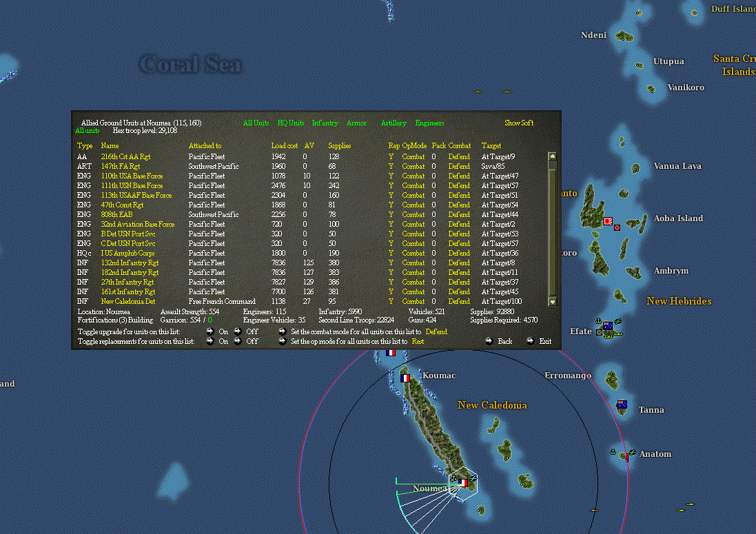The image size is (756, 534).
Task: Filter list by Armor
Action: (356, 123)
